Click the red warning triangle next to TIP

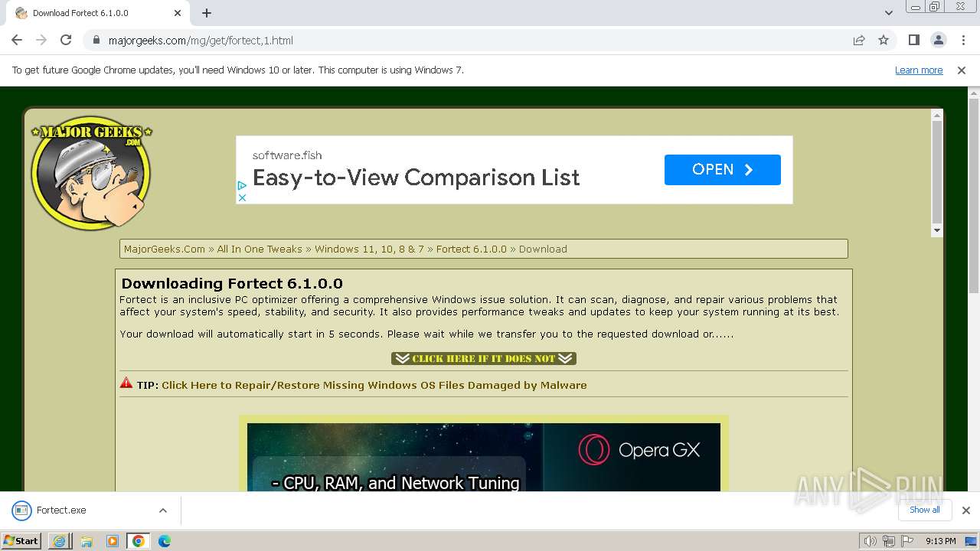[126, 383]
